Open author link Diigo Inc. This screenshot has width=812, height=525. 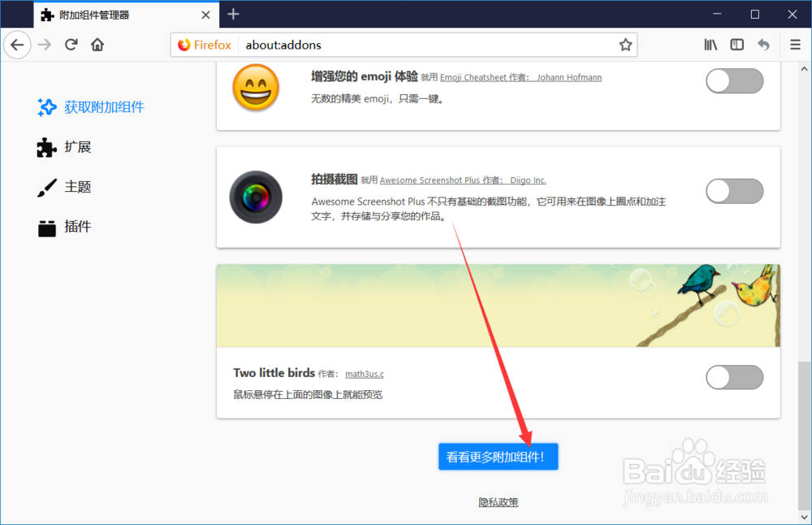tap(529, 180)
